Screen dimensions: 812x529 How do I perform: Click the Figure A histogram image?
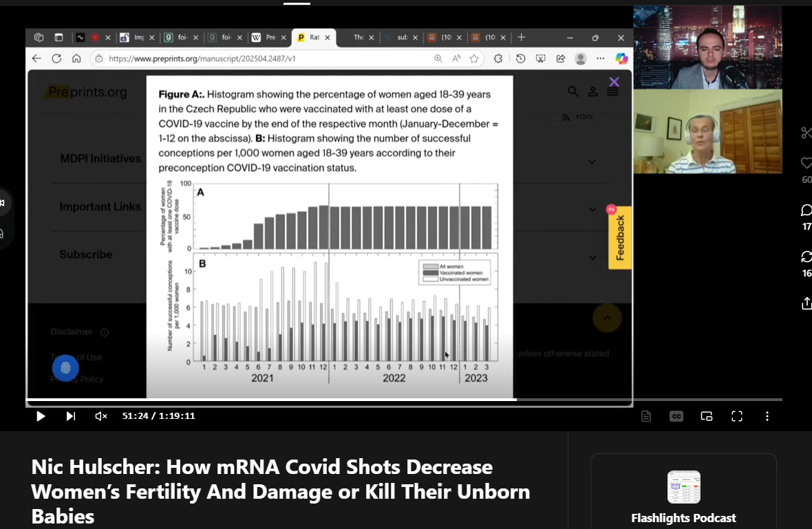330,283
